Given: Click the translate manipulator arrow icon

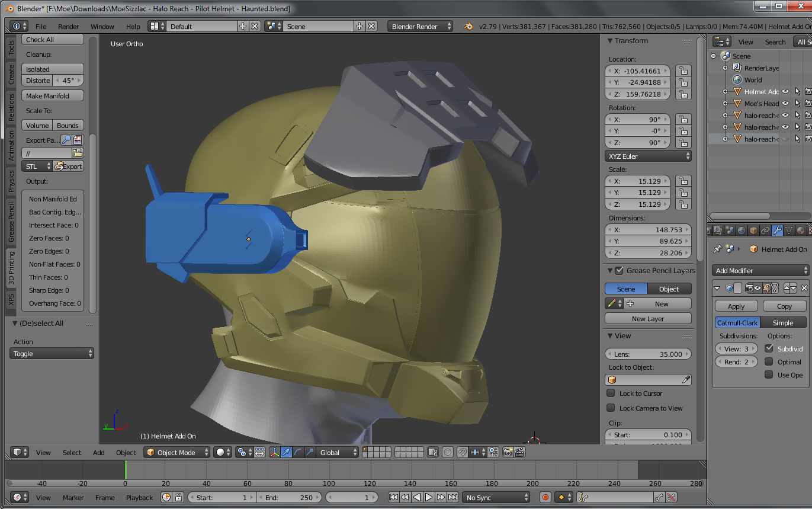Looking at the screenshot, I should pyautogui.click(x=286, y=452).
